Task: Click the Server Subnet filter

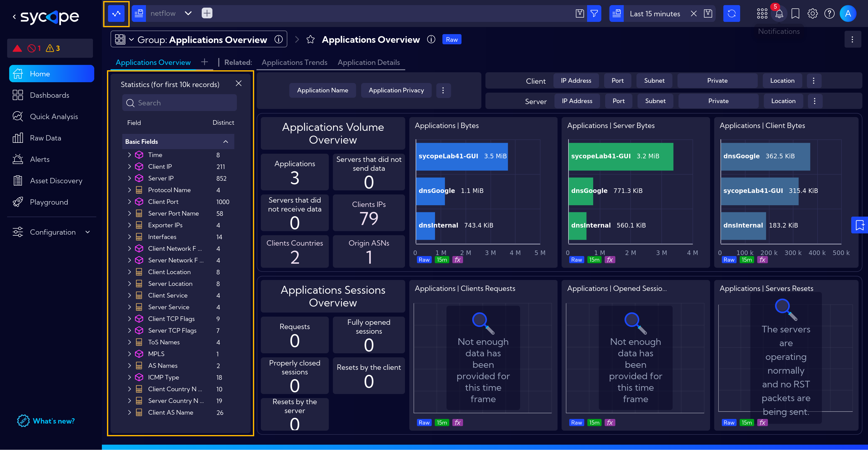Action: [655, 101]
